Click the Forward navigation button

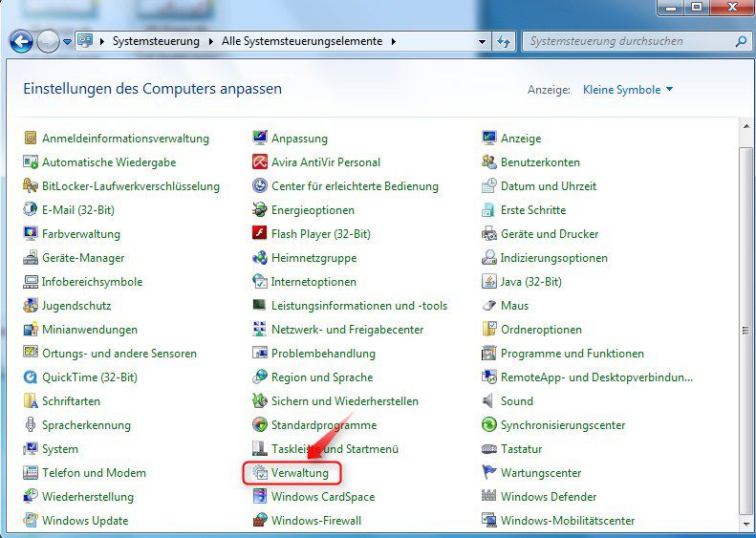[x=48, y=41]
